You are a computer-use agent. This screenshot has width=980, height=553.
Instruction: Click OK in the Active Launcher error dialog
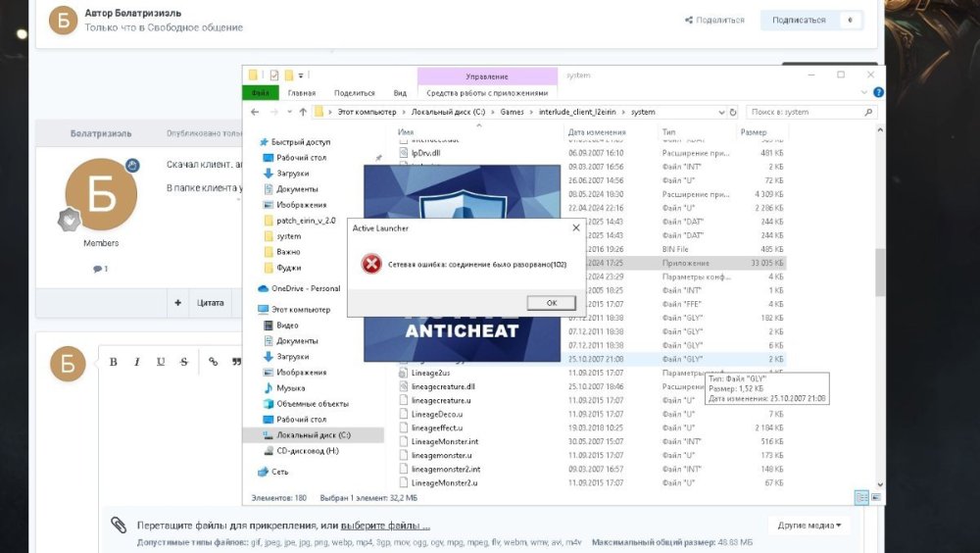551,303
